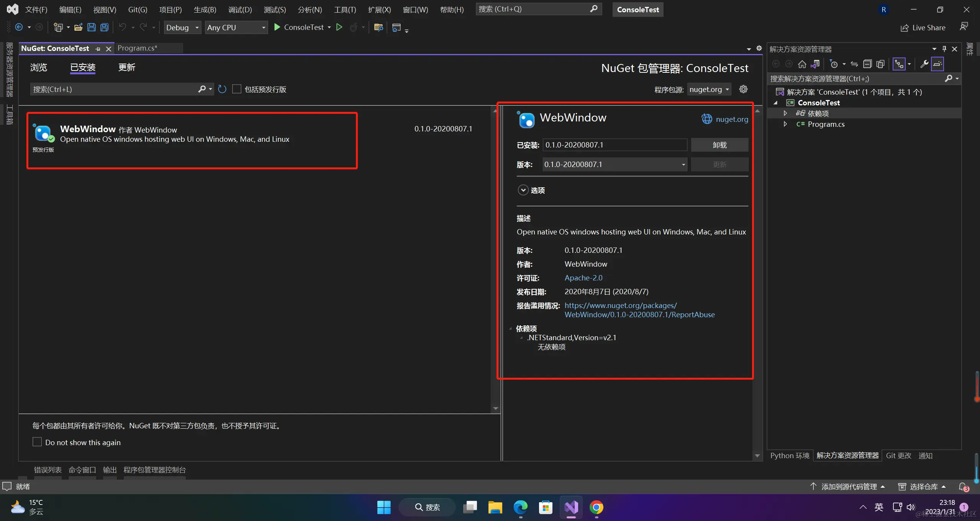980x521 pixels.
Task: Open Live Share from the toolbar
Action: 923,28
